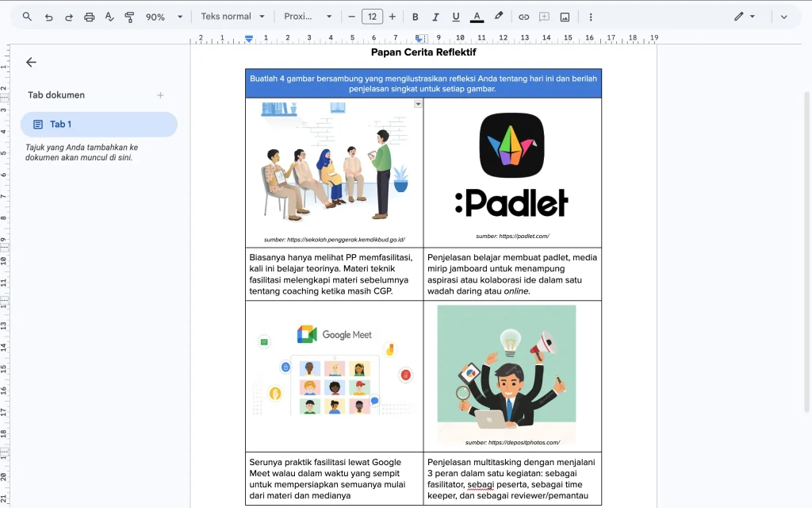812x508 pixels.
Task: Click the depositphotos source caption
Action: click(513, 443)
